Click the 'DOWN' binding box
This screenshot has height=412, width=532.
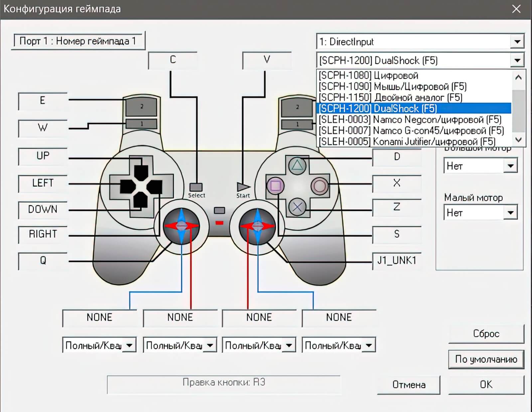coord(43,210)
